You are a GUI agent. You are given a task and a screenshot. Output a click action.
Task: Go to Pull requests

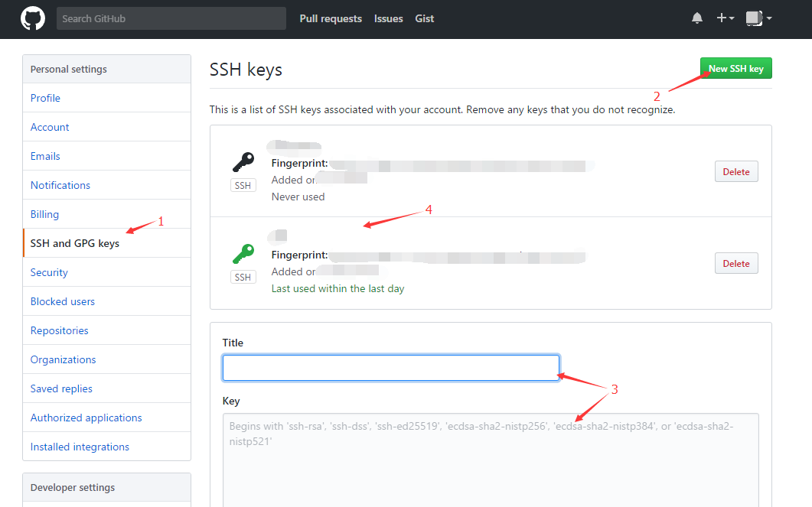[331, 18]
